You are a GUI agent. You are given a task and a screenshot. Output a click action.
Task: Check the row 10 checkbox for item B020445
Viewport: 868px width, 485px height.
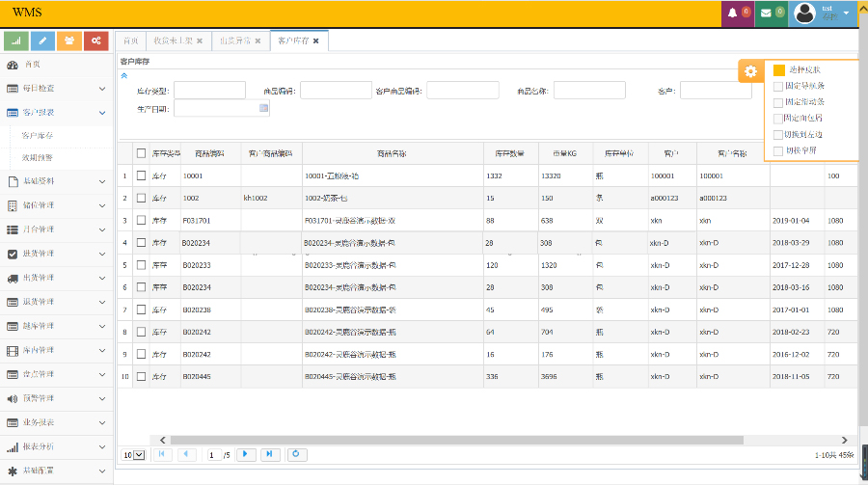[x=141, y=376]
